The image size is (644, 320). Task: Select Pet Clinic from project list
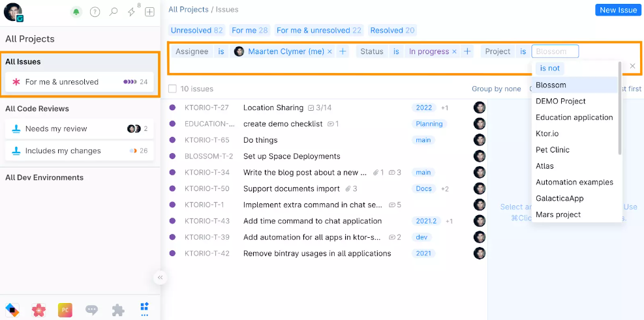(x=552, y=150)
